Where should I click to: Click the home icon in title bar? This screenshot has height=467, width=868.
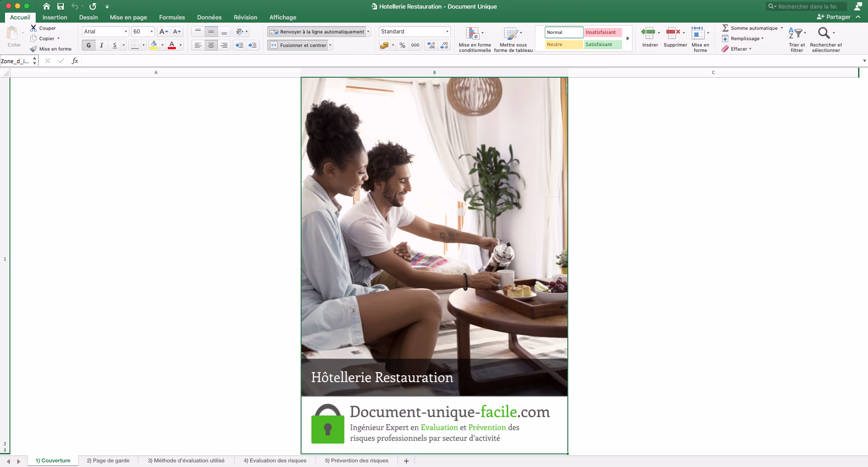pos(46,6)
